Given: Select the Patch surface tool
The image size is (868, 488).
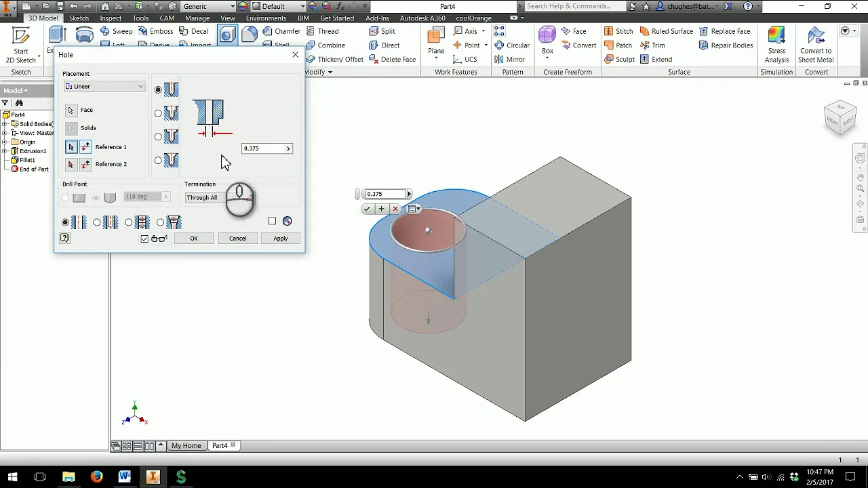Looking at the screenshot, I should (618, 45).
